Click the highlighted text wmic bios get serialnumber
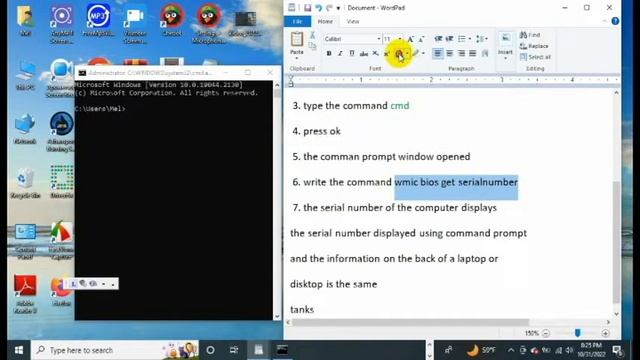Image resolution: width=640 pixels, height=360 pixels. (456, 182)
